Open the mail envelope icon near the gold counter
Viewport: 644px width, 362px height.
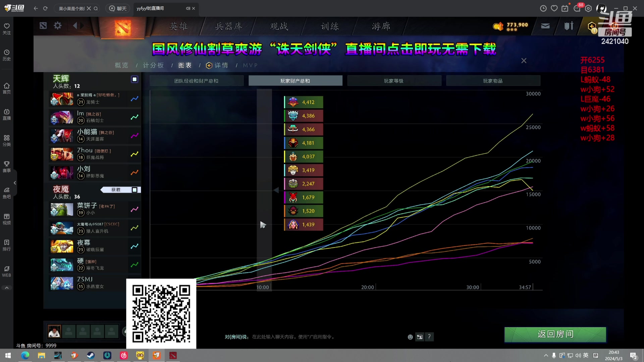(x=545, y=26)
